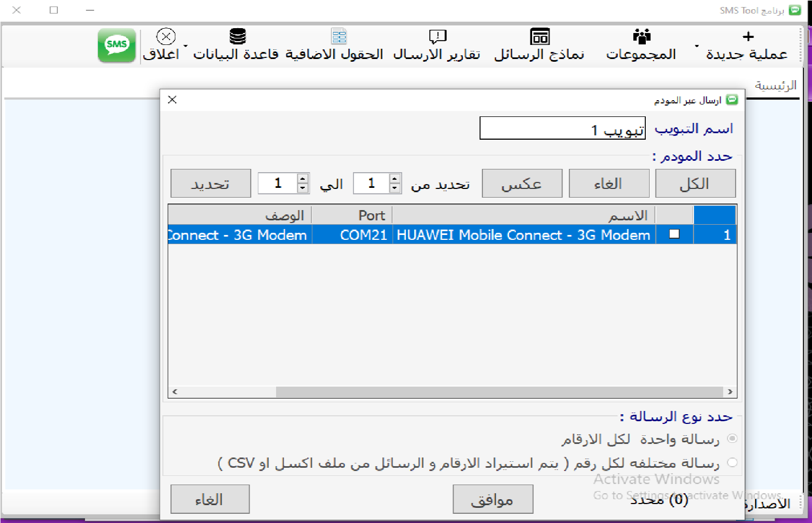
Task: Click the Select All modems button
Action: click(x=695, y=184)
